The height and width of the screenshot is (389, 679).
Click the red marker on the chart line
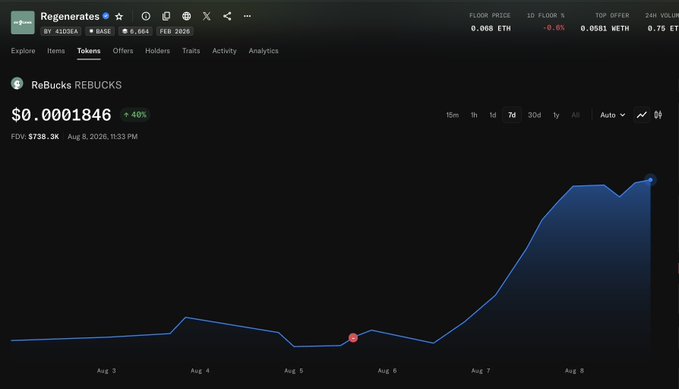point(353,338)
